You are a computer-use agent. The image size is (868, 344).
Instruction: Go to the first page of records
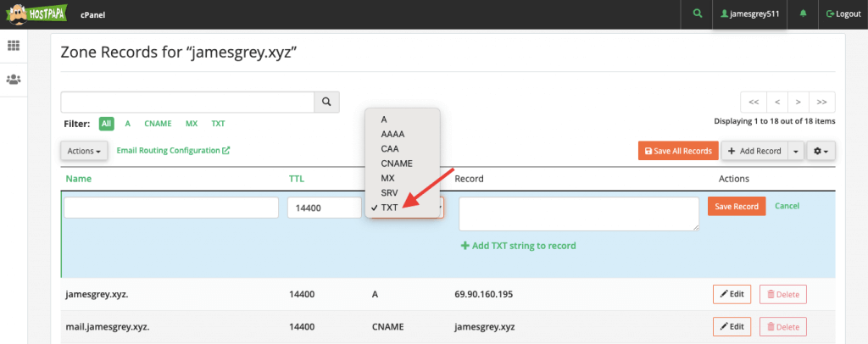click(754, 103)
